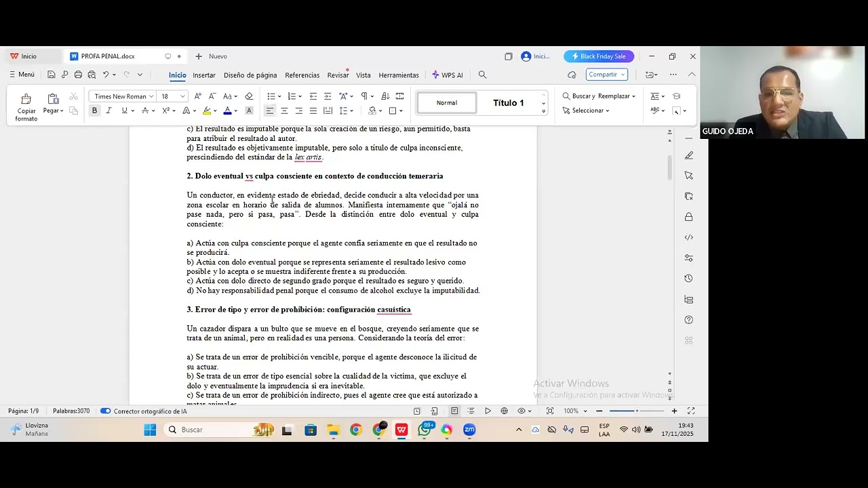Switch to Diseño de página tab
The image size is (868, 488).
(250, 75)
